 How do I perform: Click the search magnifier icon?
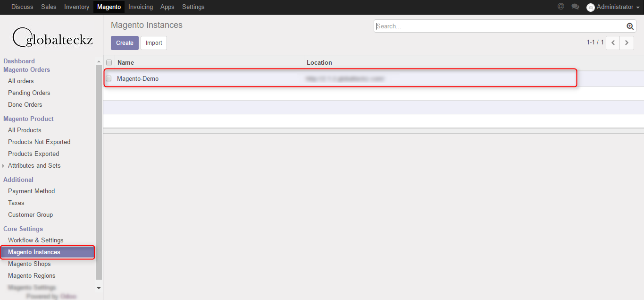[630, 26]
